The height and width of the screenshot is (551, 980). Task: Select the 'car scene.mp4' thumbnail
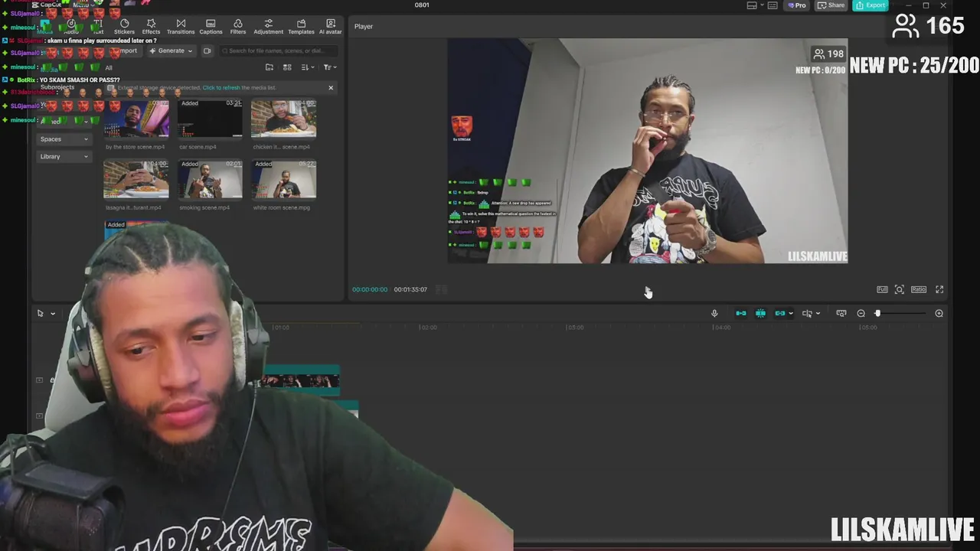210,119
